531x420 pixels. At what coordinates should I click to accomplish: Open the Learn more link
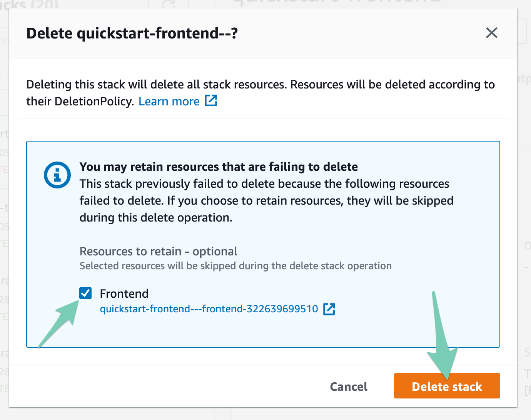[169, 101]
